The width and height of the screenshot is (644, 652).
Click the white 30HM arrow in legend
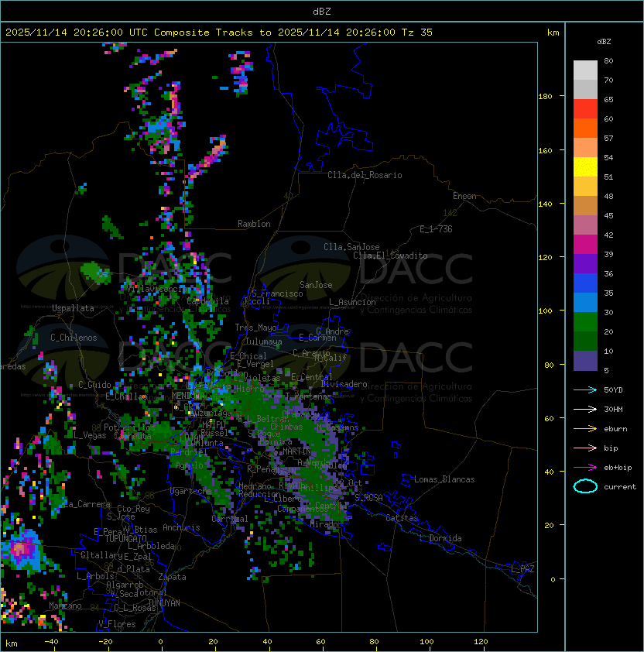pos(585,409)
